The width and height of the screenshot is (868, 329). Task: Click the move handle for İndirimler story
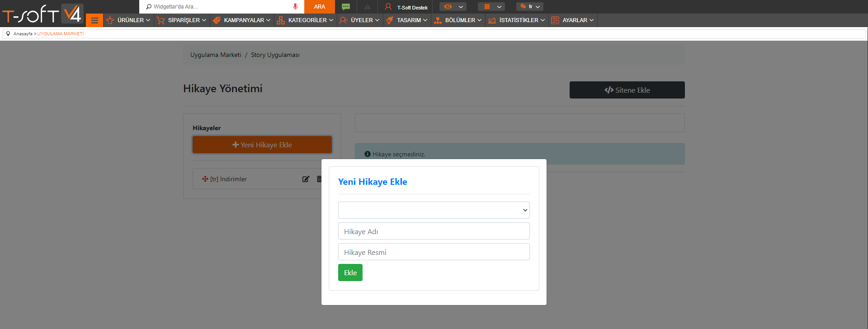[205, 179]
